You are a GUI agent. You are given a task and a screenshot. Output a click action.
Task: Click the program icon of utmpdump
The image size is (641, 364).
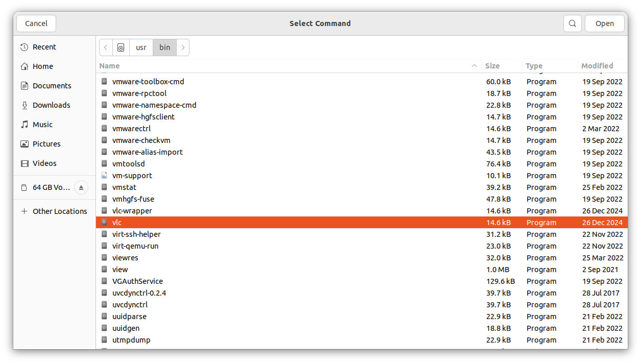104,340
